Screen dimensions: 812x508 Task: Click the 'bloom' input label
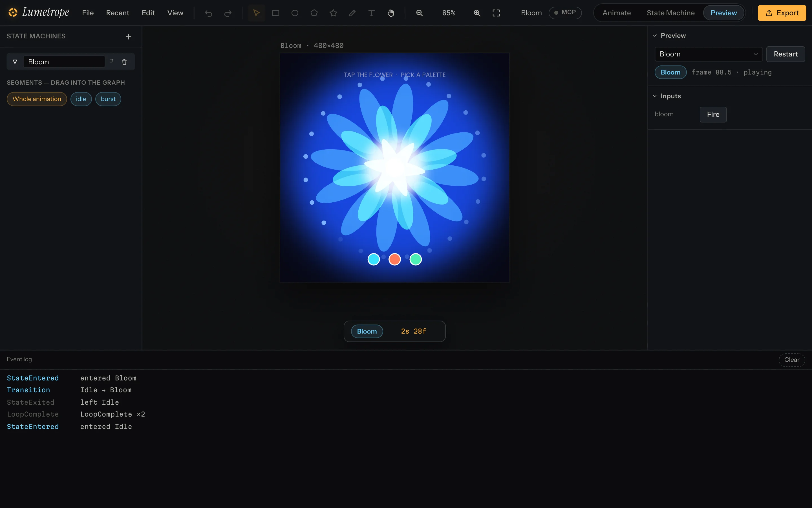(664, 114)
